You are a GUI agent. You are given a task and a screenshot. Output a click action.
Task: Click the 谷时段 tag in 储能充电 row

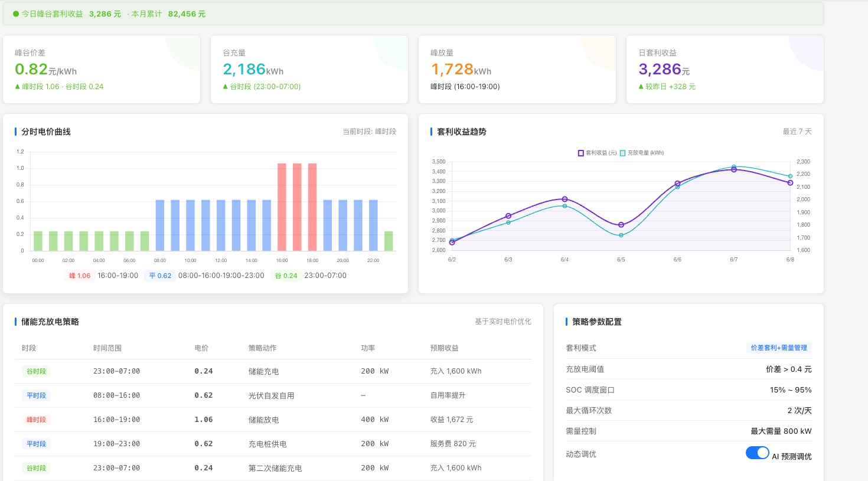pos(36,371)
